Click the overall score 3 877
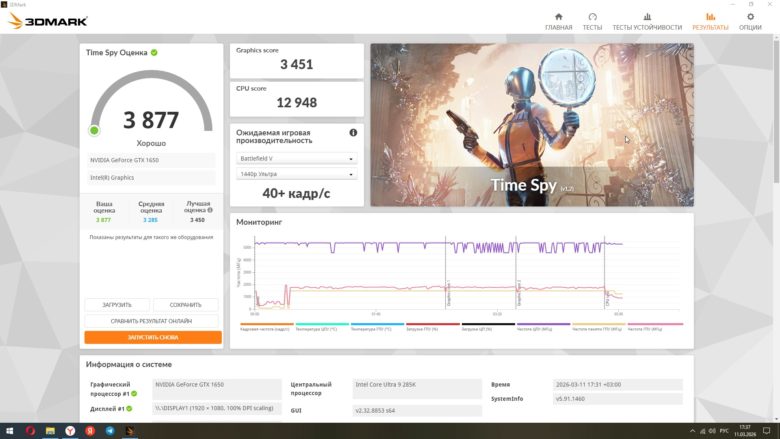Screen dimensions: 780x439 (x=151, y=120)
